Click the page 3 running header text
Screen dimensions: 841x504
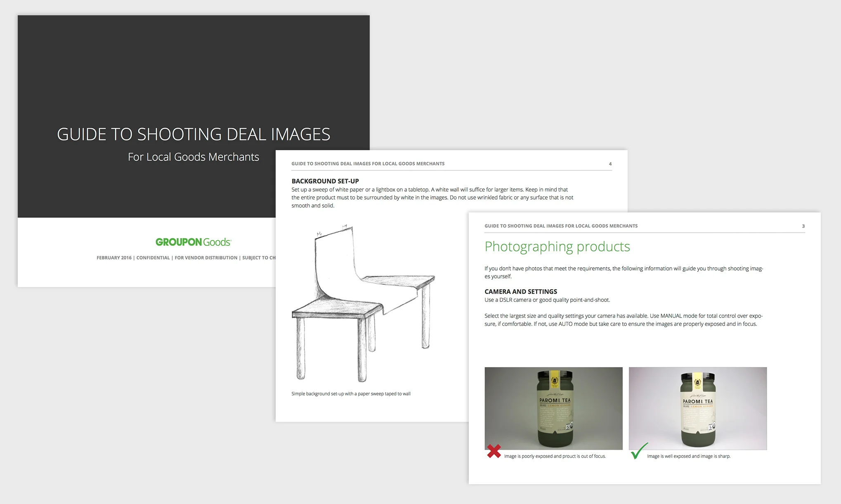[x=561, y=226]
